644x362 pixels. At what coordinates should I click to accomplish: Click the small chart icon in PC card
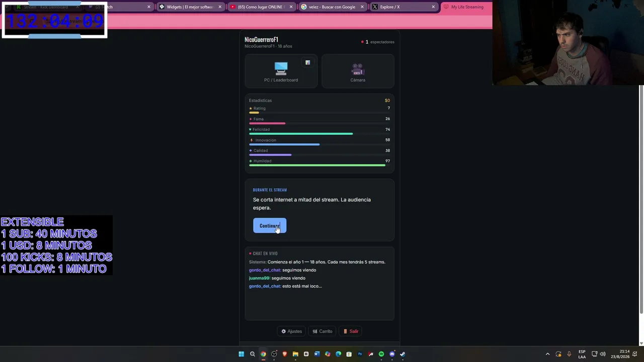(x=307, y=63)
